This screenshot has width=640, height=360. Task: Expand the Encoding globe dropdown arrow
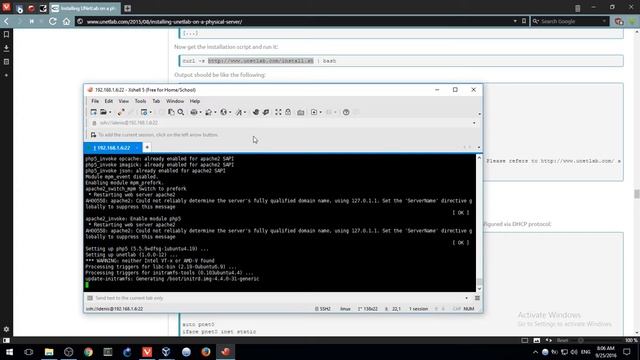click(230, 112)
